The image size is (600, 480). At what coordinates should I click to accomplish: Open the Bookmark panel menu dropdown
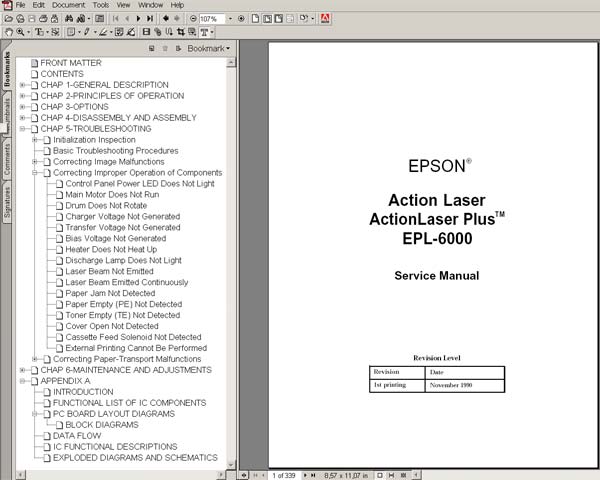point(209,49)
